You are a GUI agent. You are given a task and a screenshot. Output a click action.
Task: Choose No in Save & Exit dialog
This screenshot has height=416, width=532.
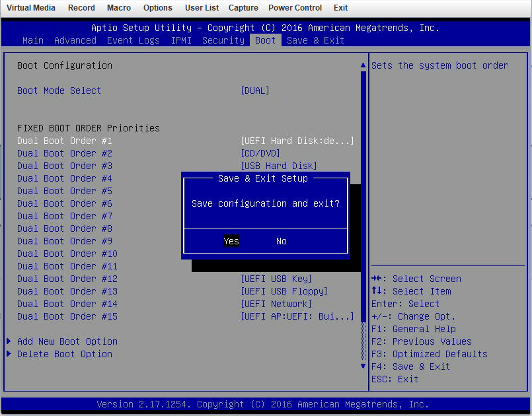point(282,241)
